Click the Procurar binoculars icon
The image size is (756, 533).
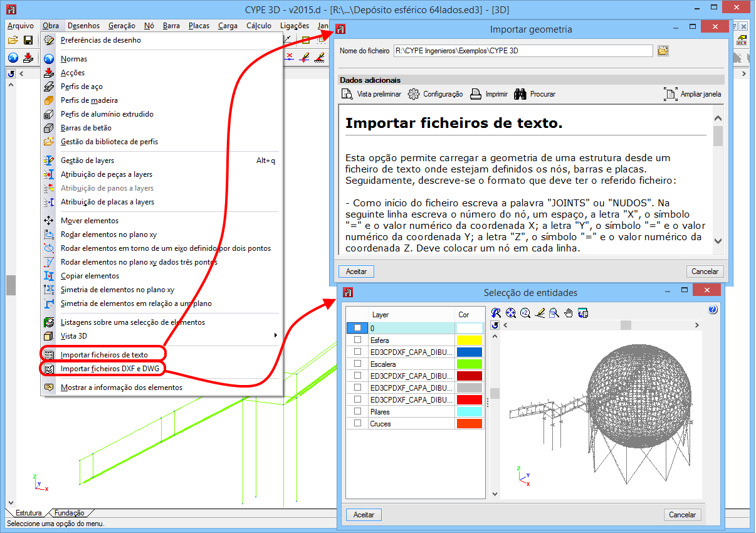[520, 94]
